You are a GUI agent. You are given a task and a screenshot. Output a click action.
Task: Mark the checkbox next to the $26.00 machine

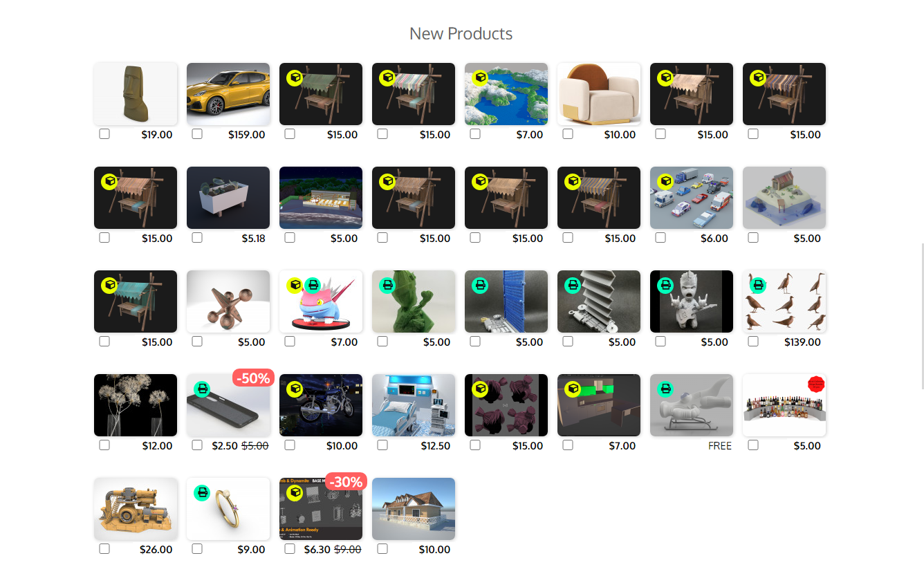pos(104,549)
